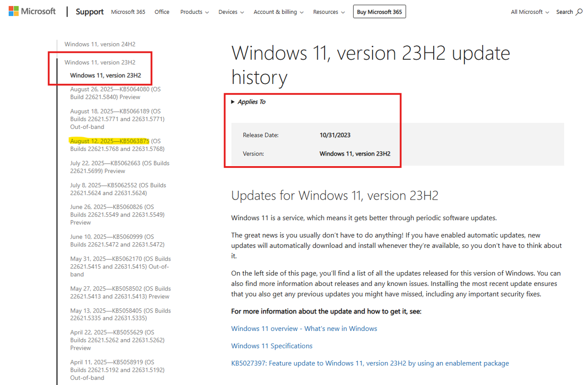
Task: Select the bold Windows 11, version 23H2 entry
Action: [106, 76]
